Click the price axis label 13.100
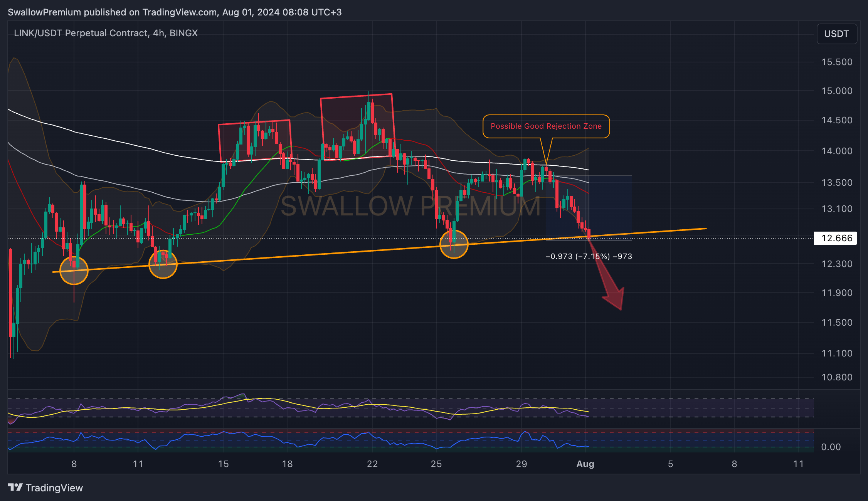The image size is (868, 501). coord(837,209)
